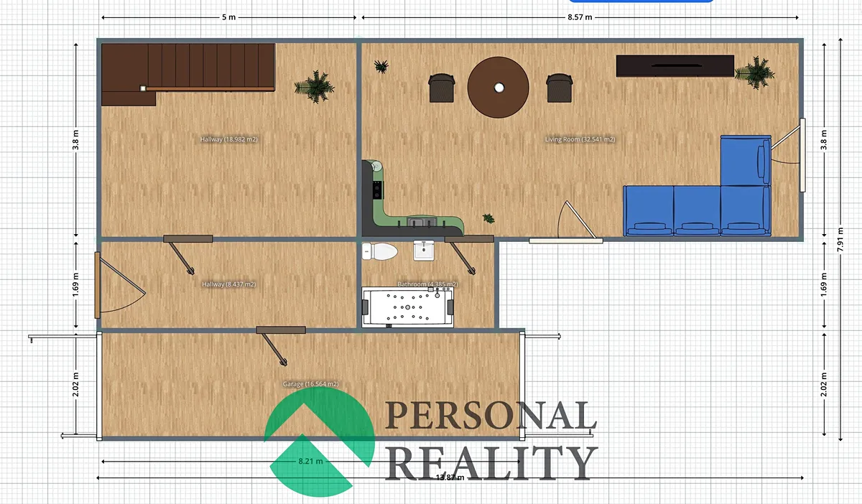Image resolution: width=862 pixels, height=504 pixels.
Task: Click the 8.57 m dimension label
Action: coord(580,17)
